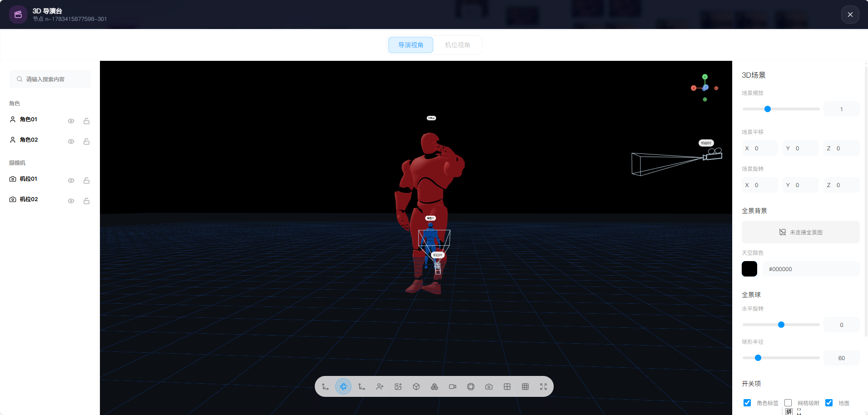Click the 场景旋转 Y field
The width and height of the screenshot is (868, 415).
pos(800,185)
